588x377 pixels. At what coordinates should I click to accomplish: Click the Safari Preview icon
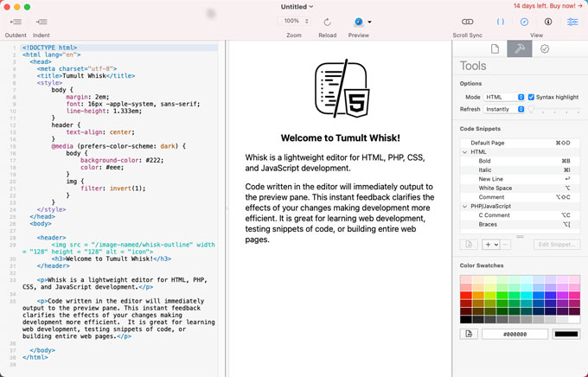click(x=359, y=22)
